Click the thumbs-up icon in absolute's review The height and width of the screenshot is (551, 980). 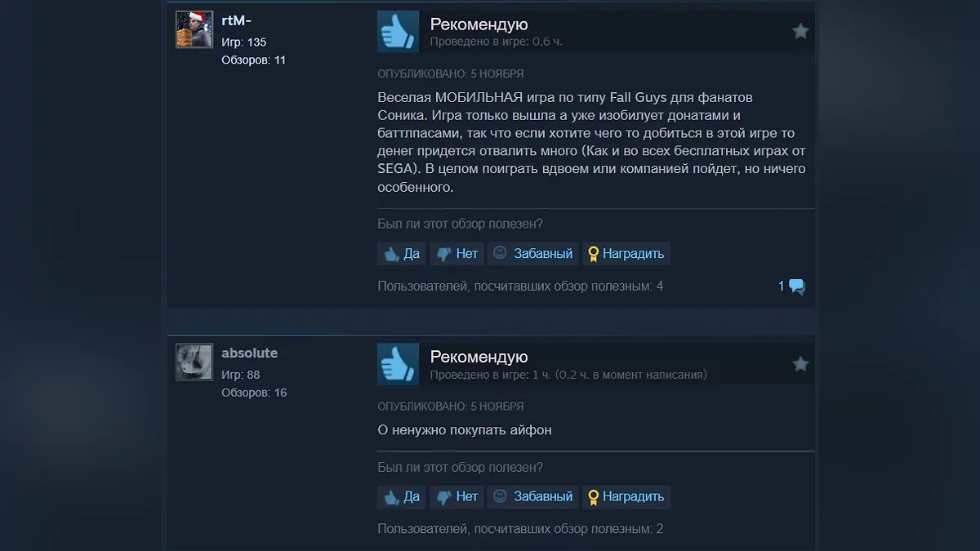point(398,364)
